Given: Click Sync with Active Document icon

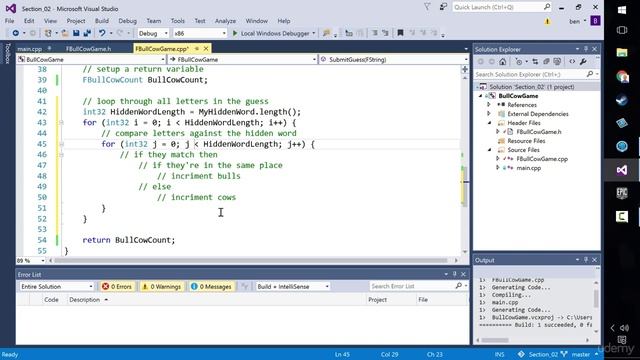Looking at the screenshot, I should pos(535,62).
